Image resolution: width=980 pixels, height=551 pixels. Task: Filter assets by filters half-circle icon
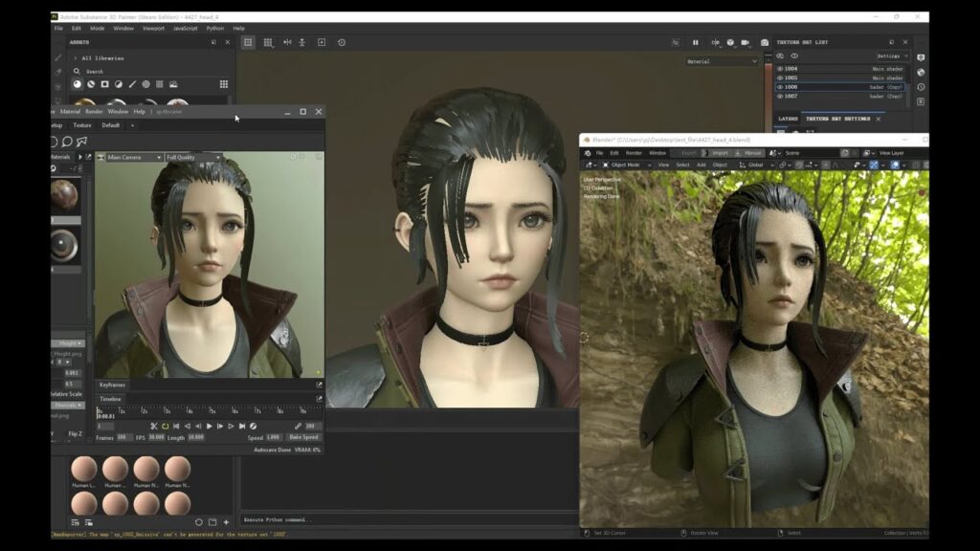click(119, 84)
